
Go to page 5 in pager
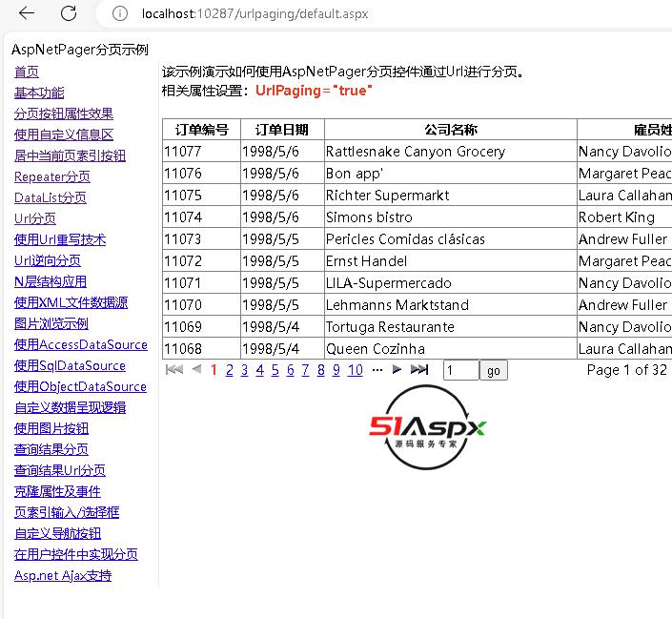coord(275,370)
